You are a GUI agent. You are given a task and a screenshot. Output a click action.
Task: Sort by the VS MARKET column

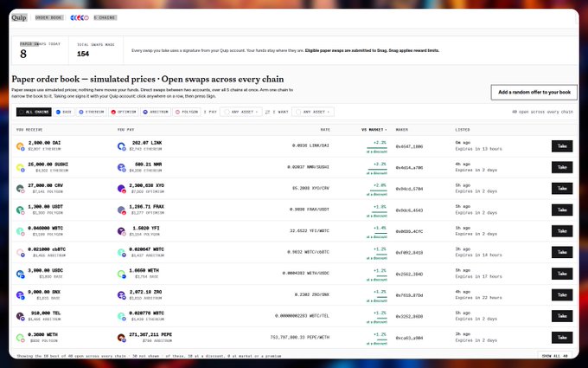pyautogui.click(x=374, y=130)
